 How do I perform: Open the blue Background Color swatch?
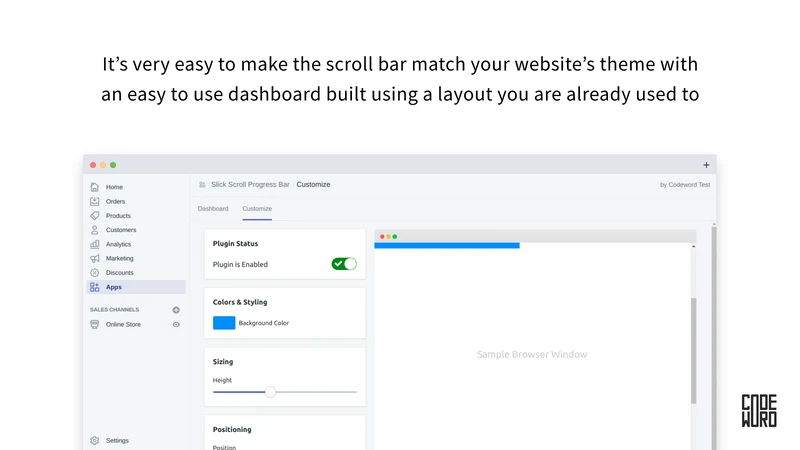(224, 323)
